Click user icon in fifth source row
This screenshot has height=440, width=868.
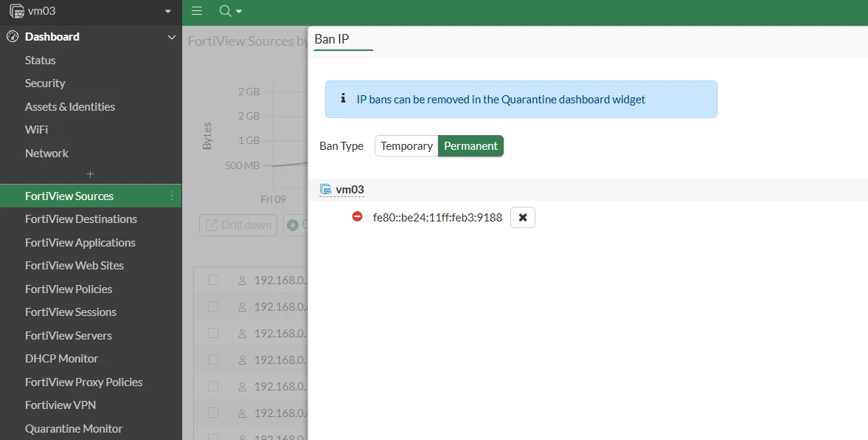(242, 387)
